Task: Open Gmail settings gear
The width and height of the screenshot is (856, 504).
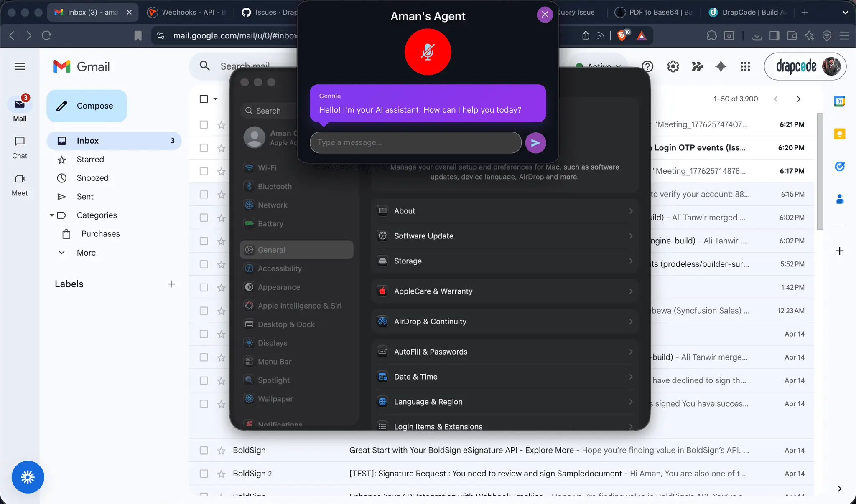Action: (673, 66)
